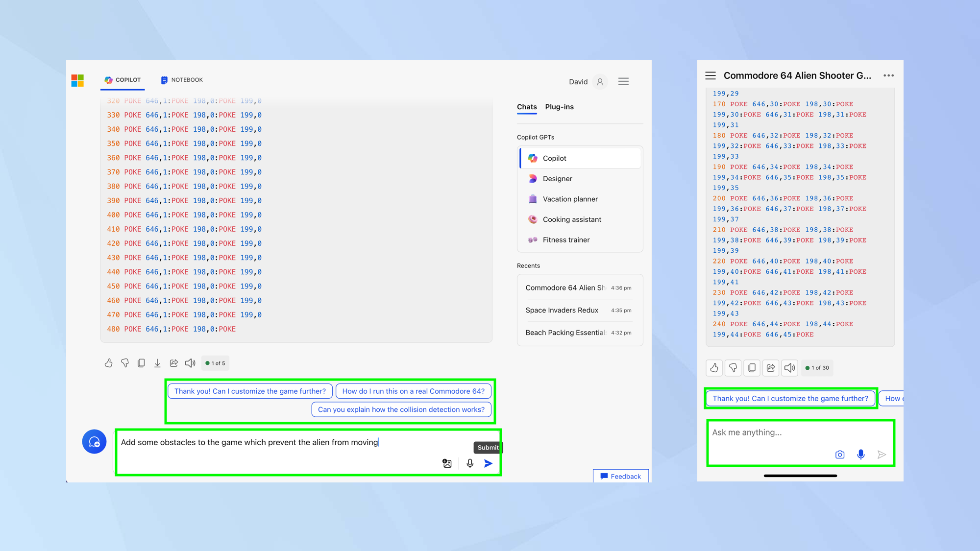Click the copy icon to copy response
This screenshot has width=980, height=551.
[141, 363]
